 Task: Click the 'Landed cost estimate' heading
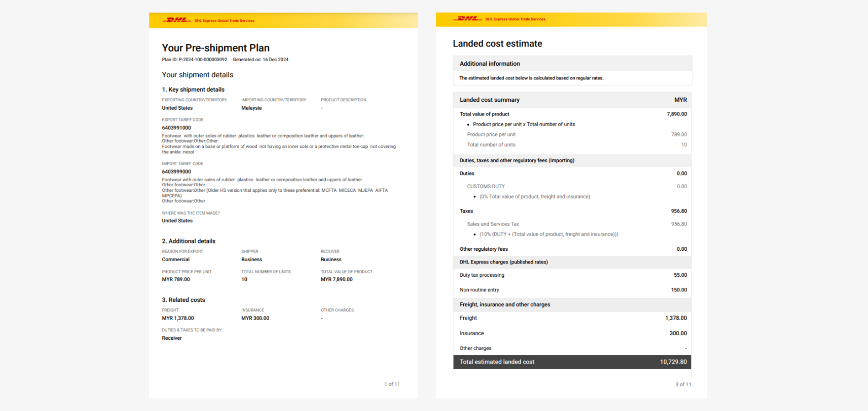pyautogui.click(x=498, y=43)
